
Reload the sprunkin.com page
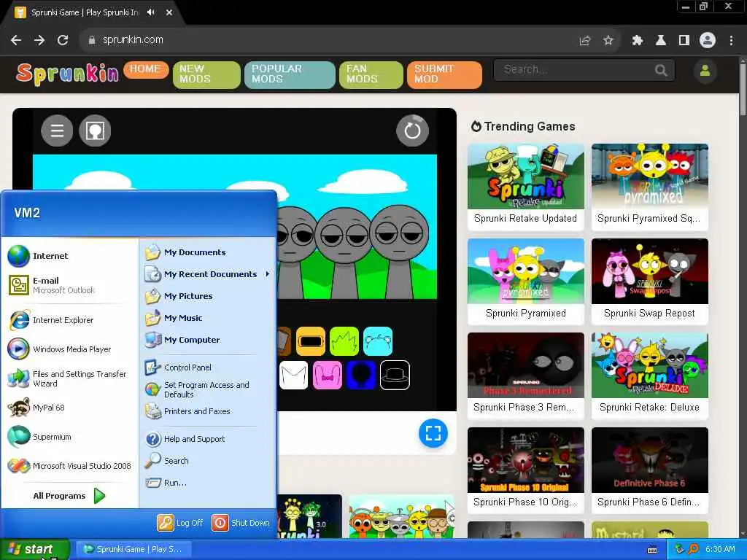(x=63, y=40)
